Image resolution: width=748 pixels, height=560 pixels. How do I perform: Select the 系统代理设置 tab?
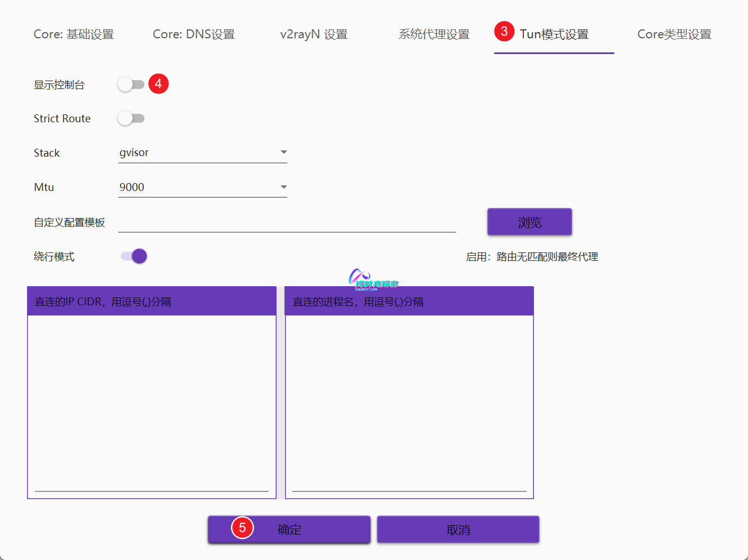(434, 34)
